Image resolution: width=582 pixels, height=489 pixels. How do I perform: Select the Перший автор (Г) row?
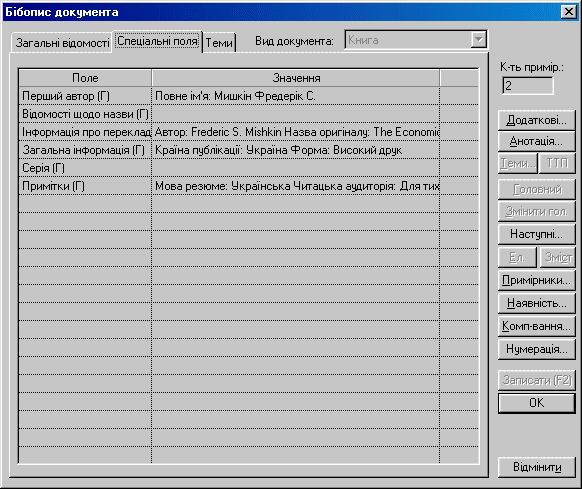click(x=248, y=96)
